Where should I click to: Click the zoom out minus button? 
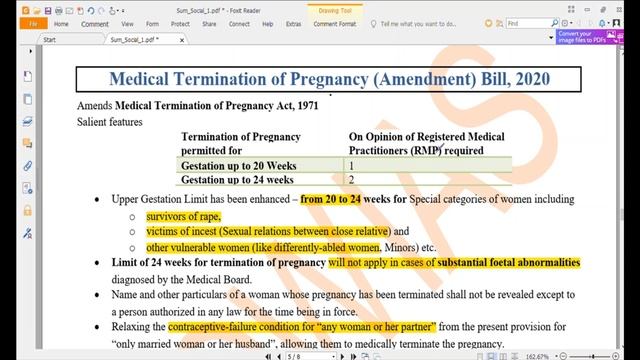point(563,356)
